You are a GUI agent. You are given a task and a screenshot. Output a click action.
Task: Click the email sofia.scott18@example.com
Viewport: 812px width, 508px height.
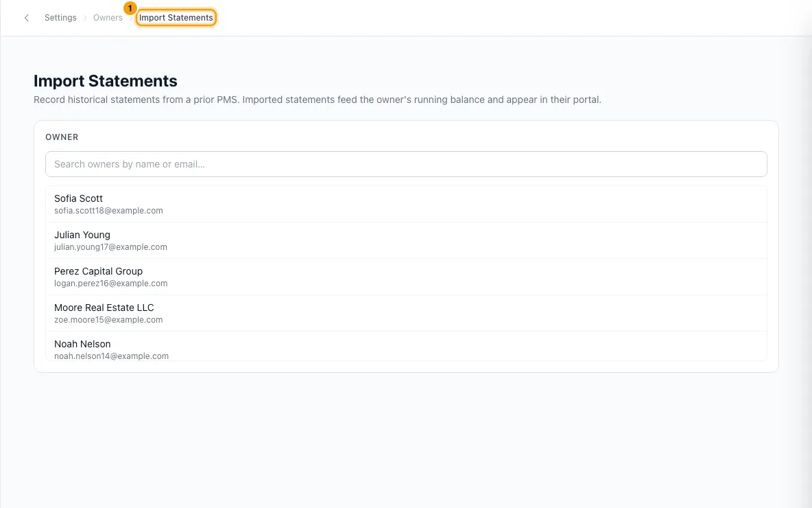tap(108, 211)
